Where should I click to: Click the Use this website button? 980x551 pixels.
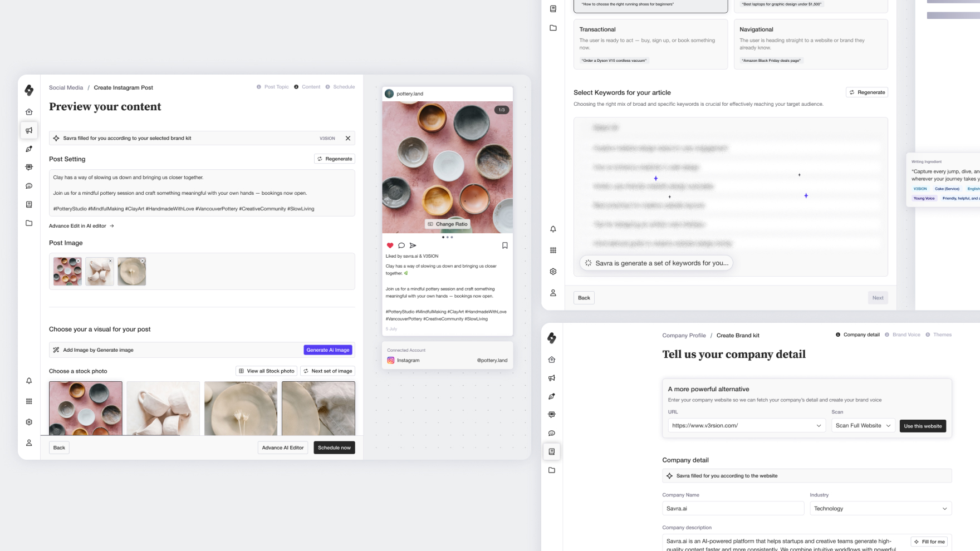(x=923, y=426)
